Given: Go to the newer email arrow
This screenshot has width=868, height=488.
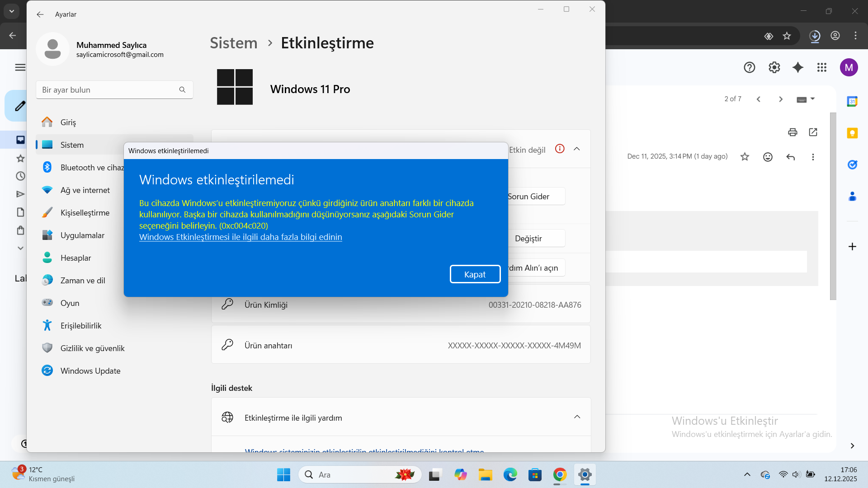Looking at the screenshot, I should click(x=759, y=99).
